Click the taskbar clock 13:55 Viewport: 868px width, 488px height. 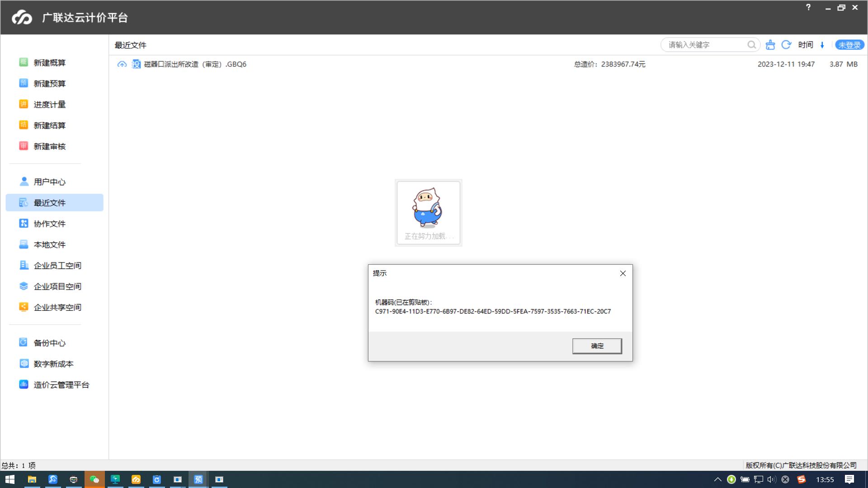pyautogui.click(x=825, y=479)
